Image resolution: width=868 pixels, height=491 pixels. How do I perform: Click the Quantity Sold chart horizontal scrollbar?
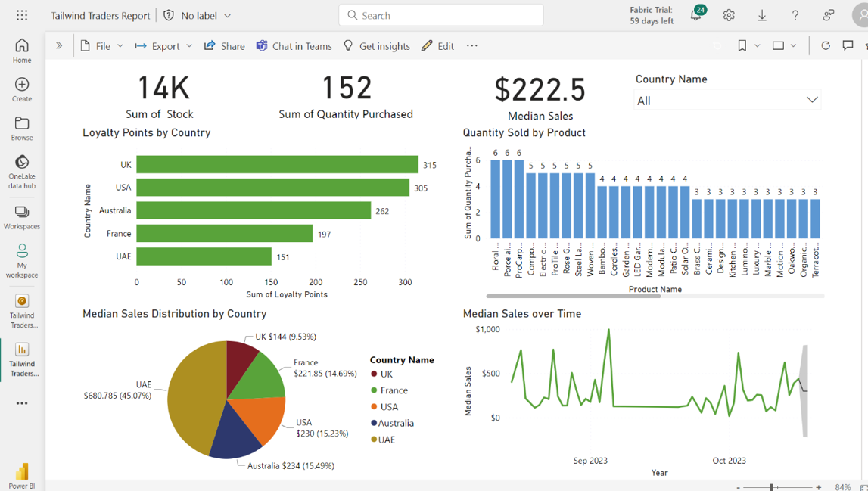tap(573, 296)
